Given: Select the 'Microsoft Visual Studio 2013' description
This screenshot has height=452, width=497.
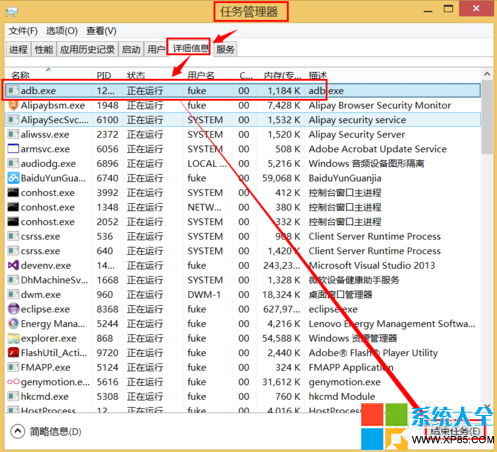Looking at the screenshot, I should point(372,265).
